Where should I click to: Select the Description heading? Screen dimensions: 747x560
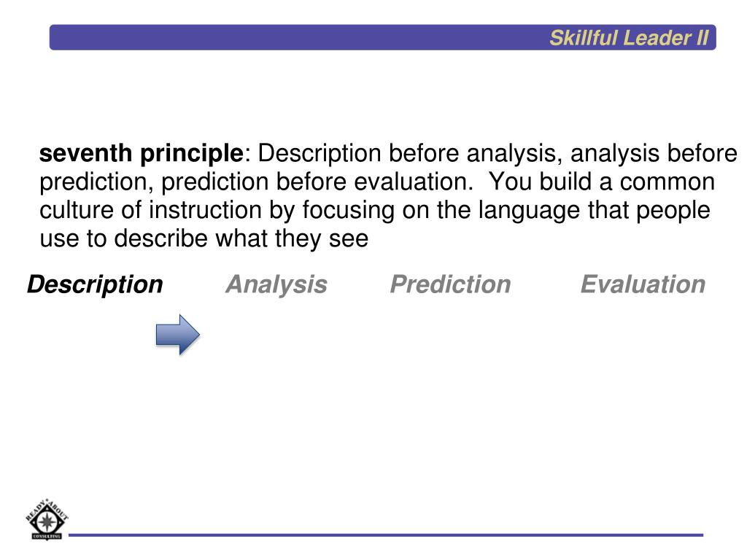click(96, 285)
